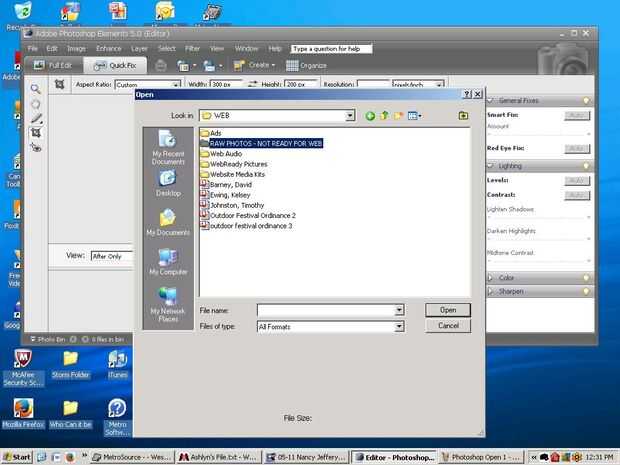The image size is (620, 465).
Task: Click the Favorites icon in Open dialog
Action: click(x=463, y=115)
